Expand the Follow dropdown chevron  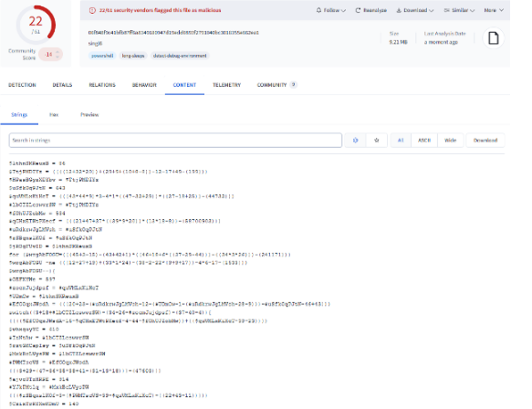(x=343, y=11)
